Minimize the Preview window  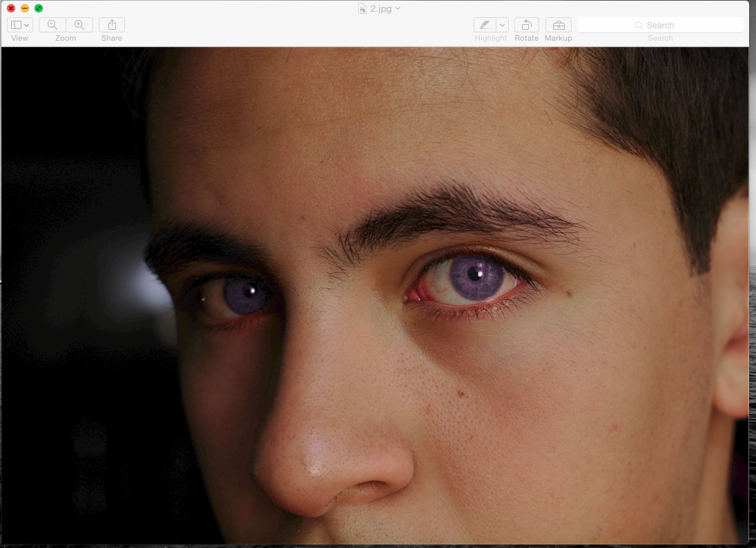click(x=25, y=8)
